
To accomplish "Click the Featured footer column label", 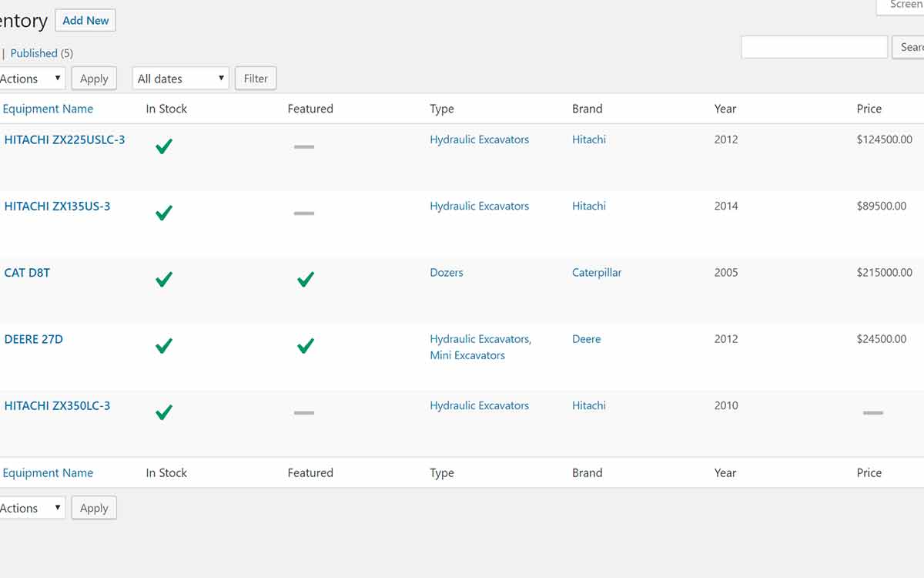I will (310, 473).
